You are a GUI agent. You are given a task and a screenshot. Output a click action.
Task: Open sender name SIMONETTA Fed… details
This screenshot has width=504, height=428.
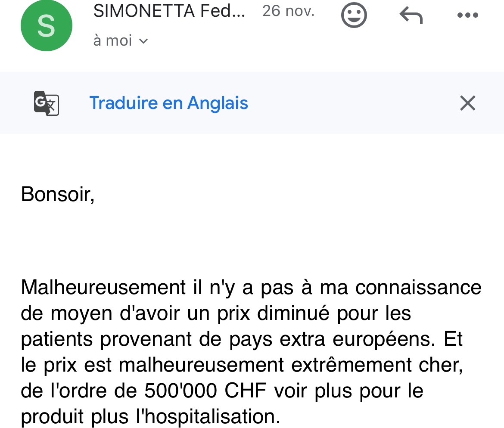169,12
